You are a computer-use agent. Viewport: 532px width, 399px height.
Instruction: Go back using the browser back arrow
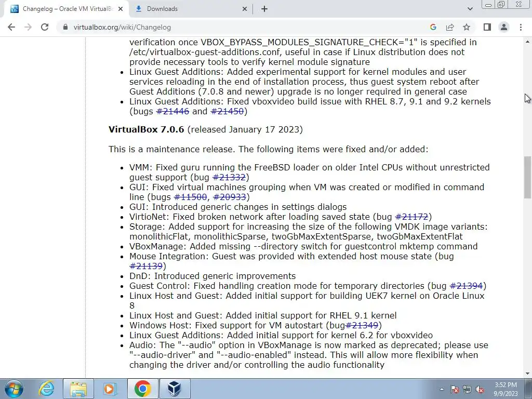tap(11, 27)
